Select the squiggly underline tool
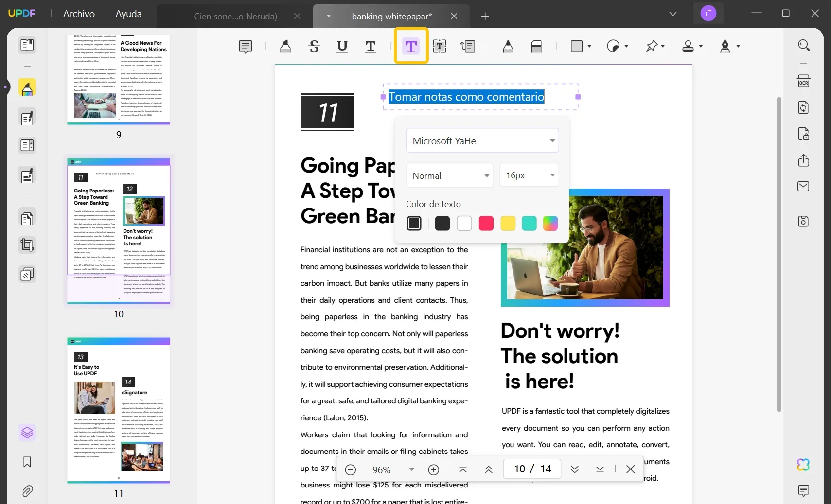 (x=371, y=47)
